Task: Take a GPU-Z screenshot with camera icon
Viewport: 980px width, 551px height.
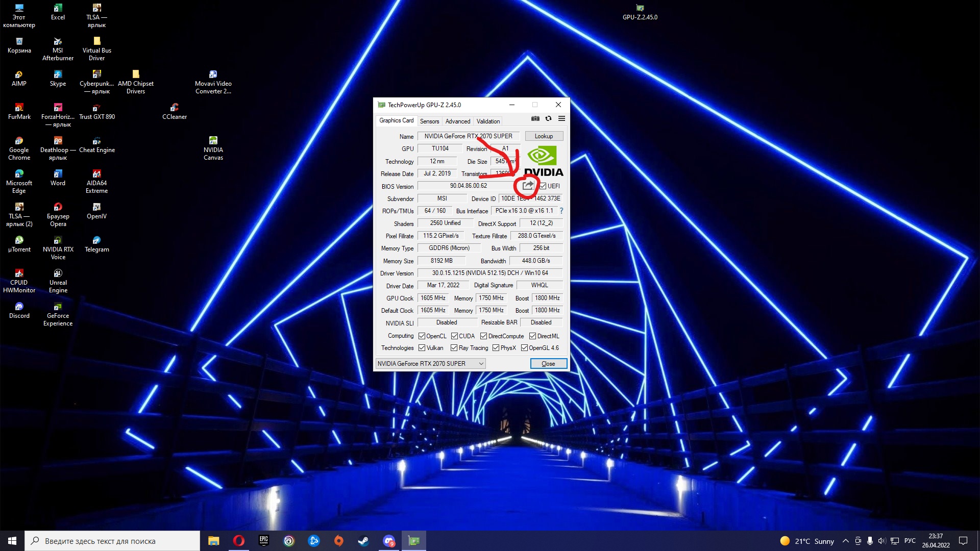Action: tap(535, 118)
